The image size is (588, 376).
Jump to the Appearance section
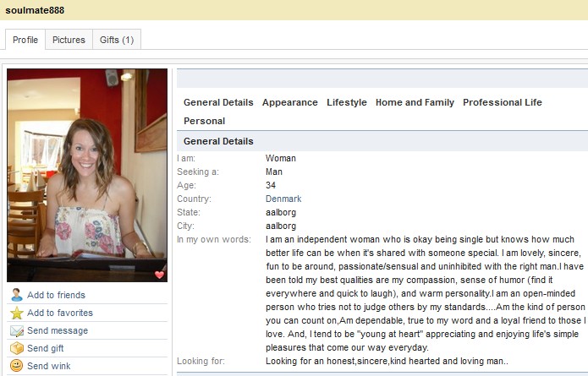click(x=290, y=102)
